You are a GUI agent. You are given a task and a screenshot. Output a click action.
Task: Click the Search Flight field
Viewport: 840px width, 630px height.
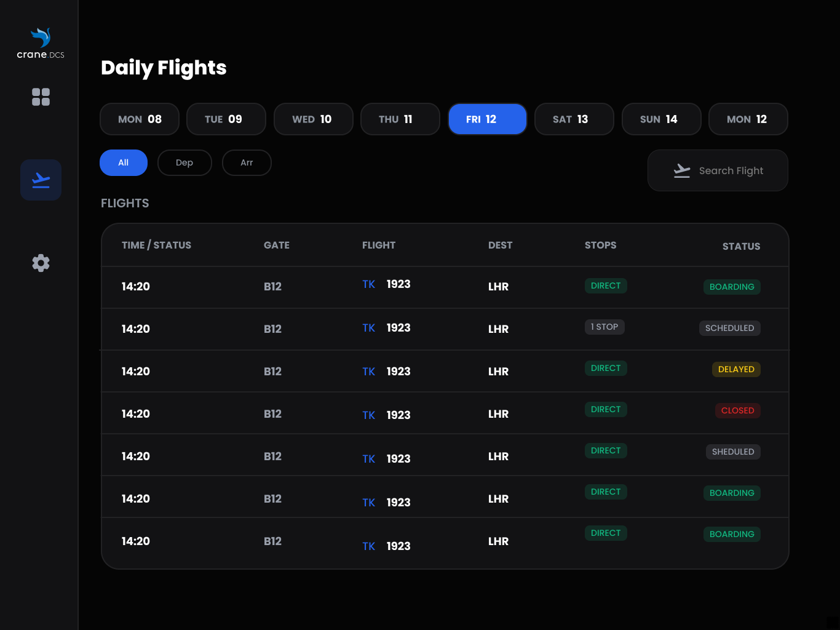(718, 170)
